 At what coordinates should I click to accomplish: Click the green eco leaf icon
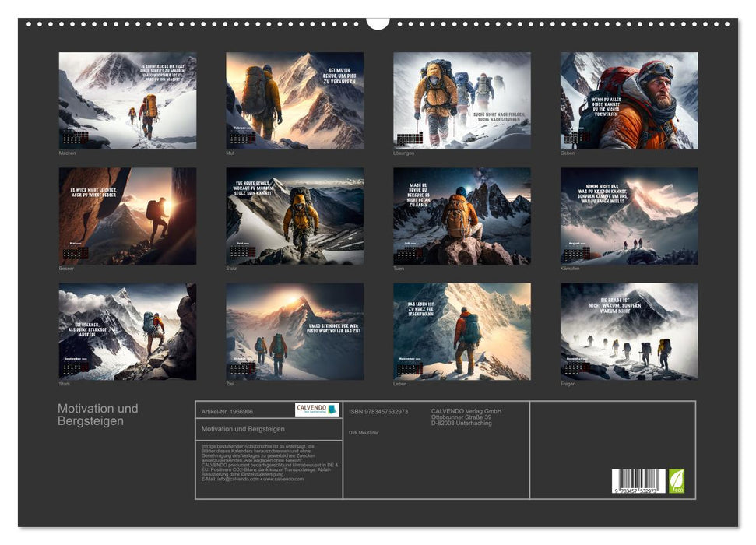(x=677, y=480)
